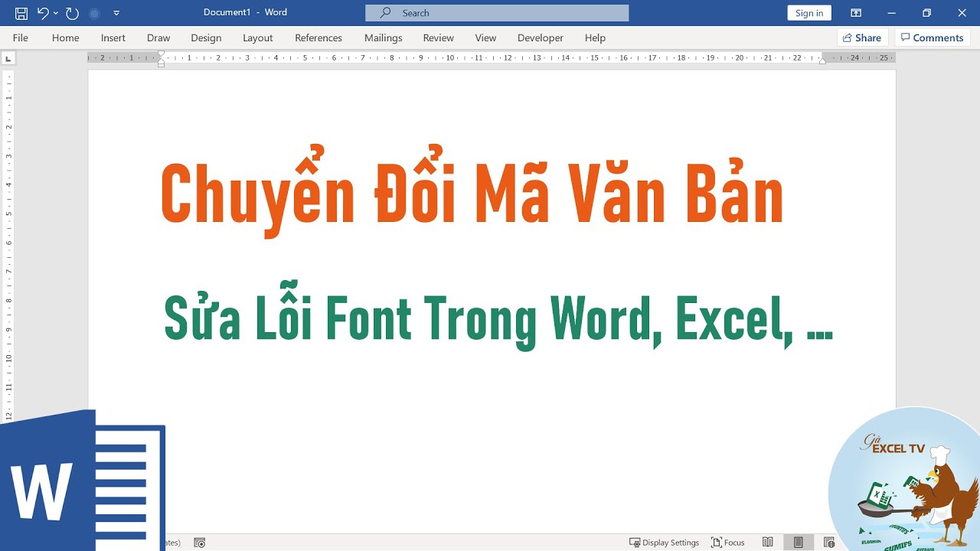Image resolution: width=980 pixels, height=551 pixels.
Task: Click the macro recording icon in status bar
Action: tap(200, 543)
